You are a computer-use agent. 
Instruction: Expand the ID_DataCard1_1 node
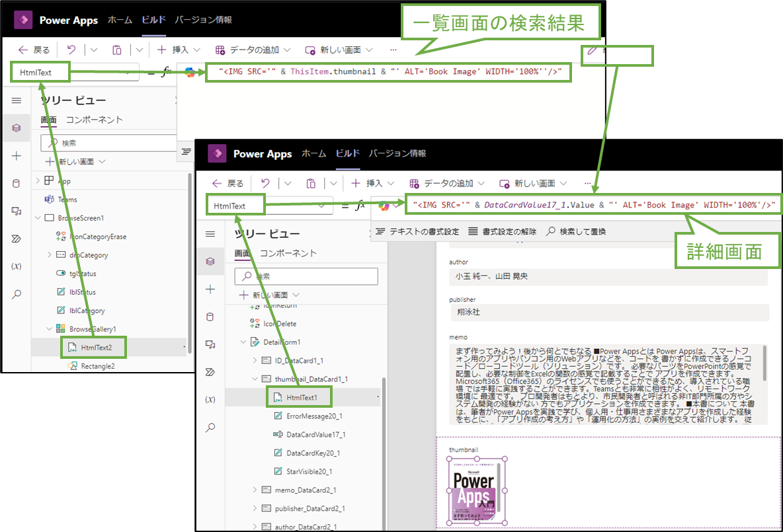click(255, 360)
